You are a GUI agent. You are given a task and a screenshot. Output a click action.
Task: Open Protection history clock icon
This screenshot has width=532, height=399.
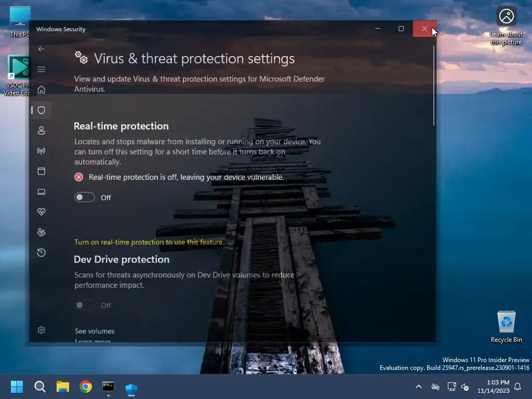(41, 253)
